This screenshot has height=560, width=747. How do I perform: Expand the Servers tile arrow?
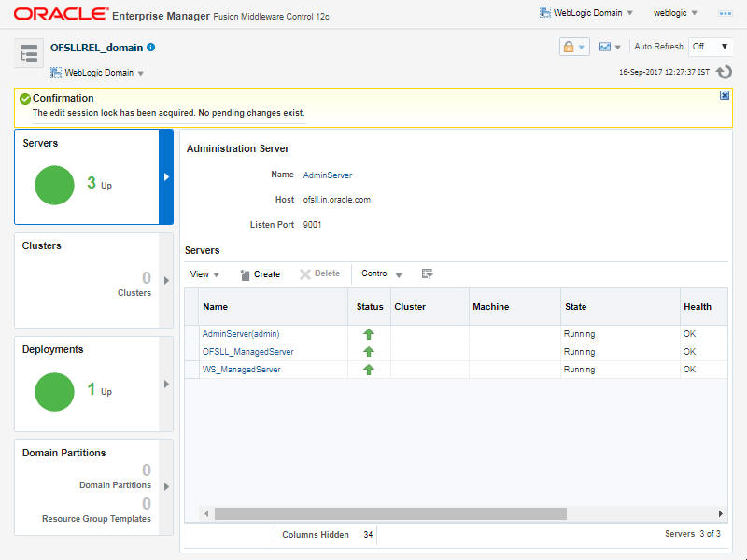coord(166,176)
